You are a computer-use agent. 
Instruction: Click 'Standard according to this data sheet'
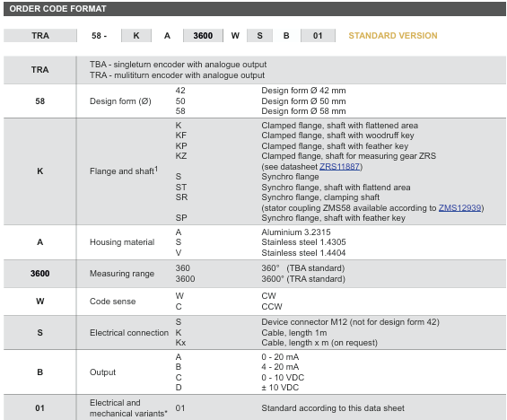click(x=333, y=408)
